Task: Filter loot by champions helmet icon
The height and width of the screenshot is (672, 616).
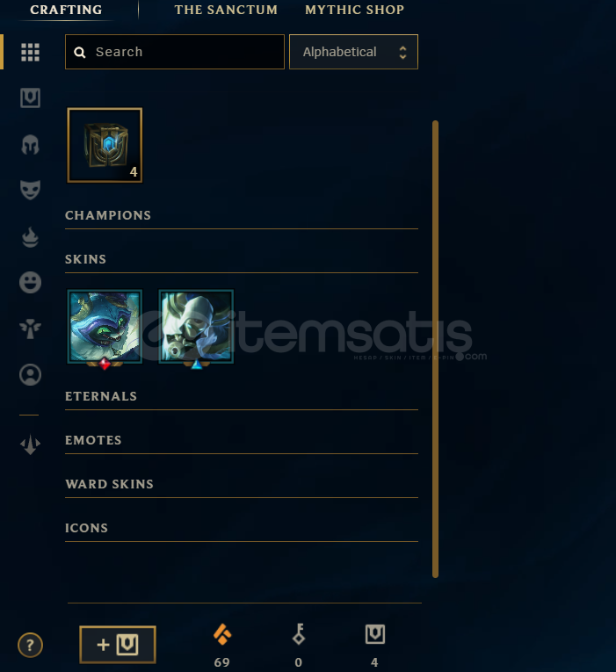Action: click(31, 144)
